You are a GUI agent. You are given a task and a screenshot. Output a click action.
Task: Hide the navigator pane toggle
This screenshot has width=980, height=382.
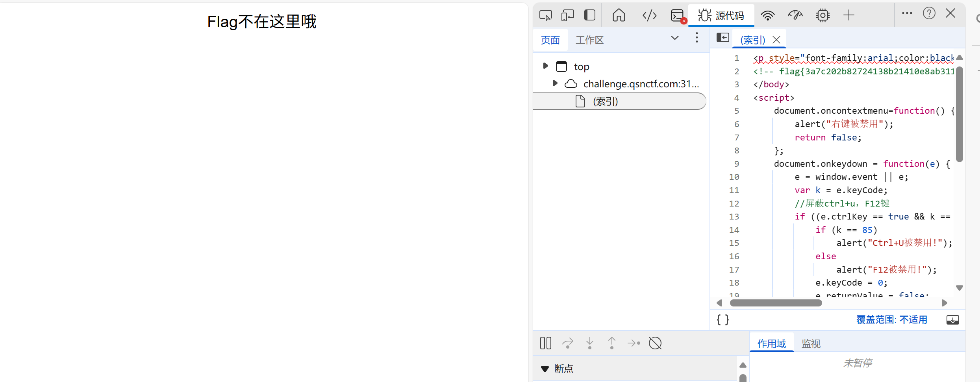(723, 37)
